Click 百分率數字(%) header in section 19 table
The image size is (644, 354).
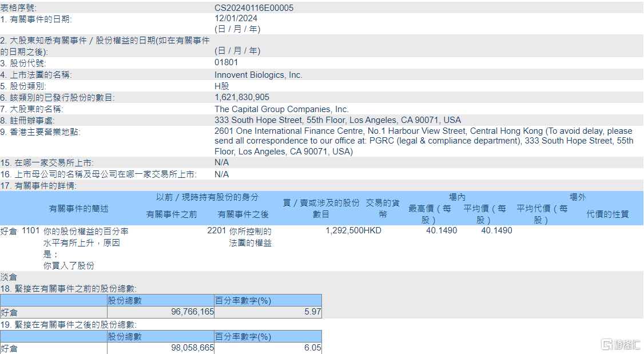(243, 337)
